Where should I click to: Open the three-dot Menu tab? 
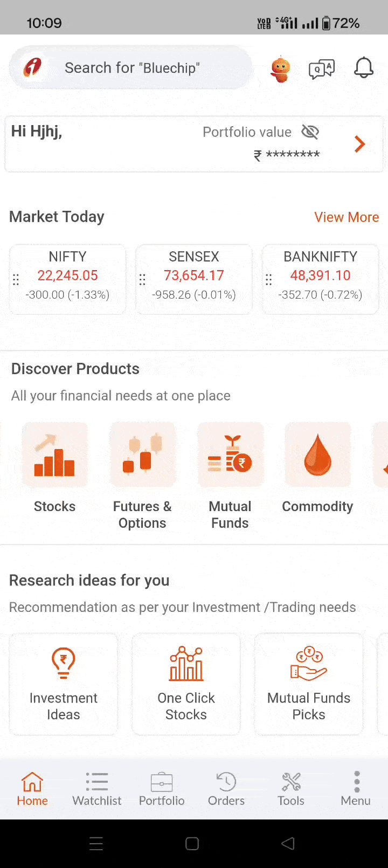(x=356, y=789)
